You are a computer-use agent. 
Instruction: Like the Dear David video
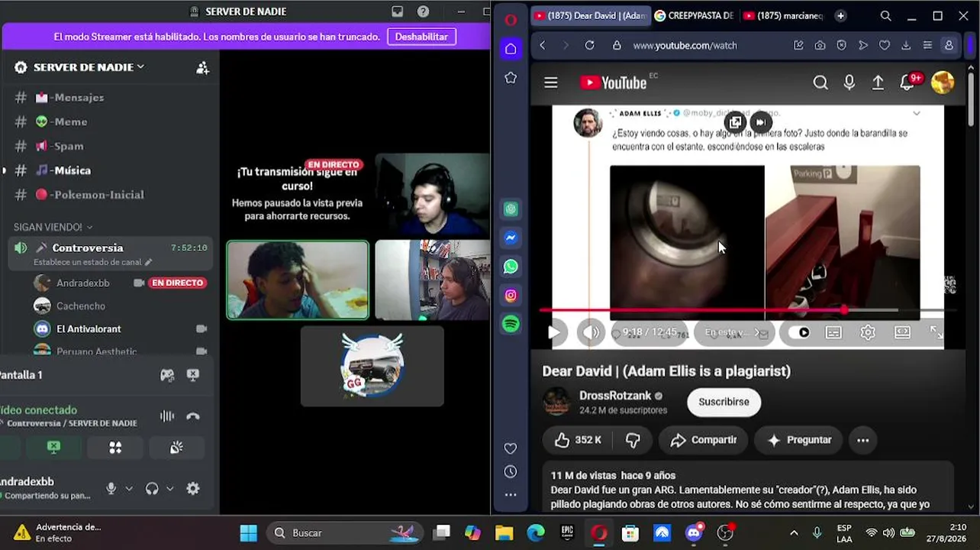[x=578, y=440]
